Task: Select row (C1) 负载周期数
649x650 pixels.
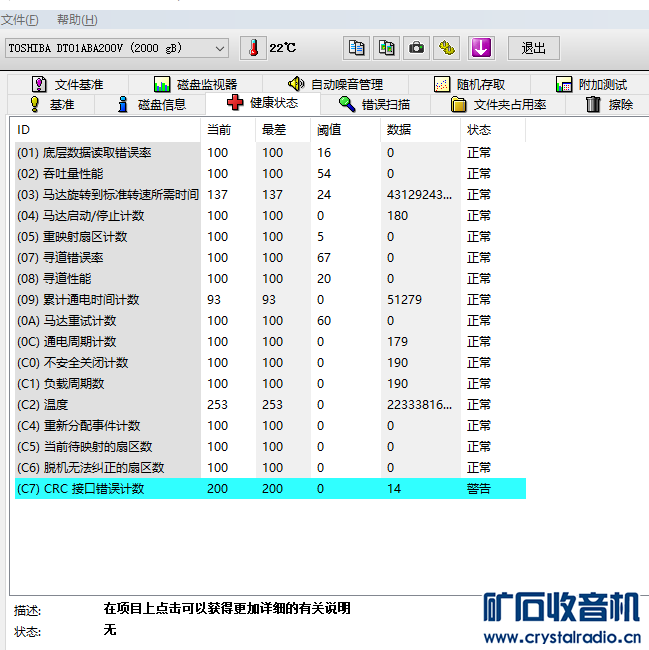Action: click(x=270, y=383)
